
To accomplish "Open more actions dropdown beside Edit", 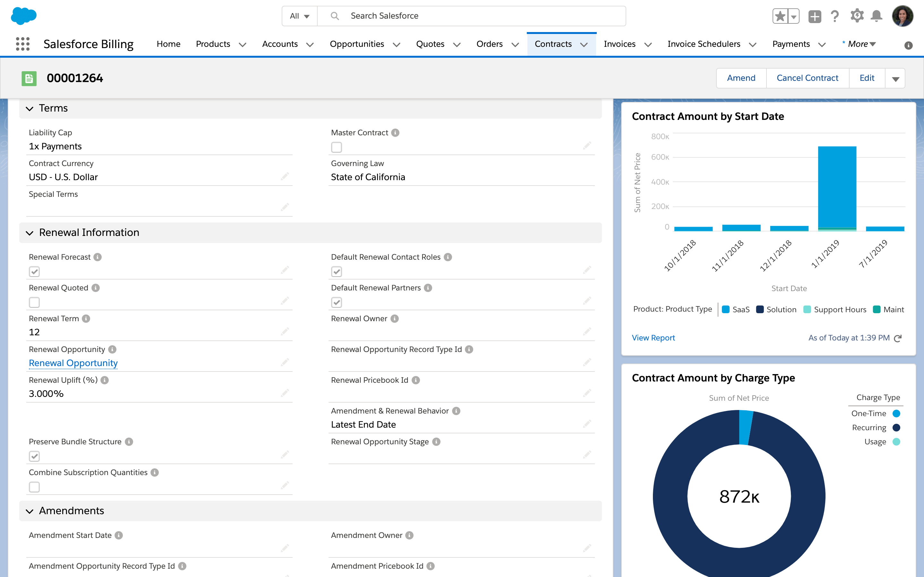I will coord(895,79).
